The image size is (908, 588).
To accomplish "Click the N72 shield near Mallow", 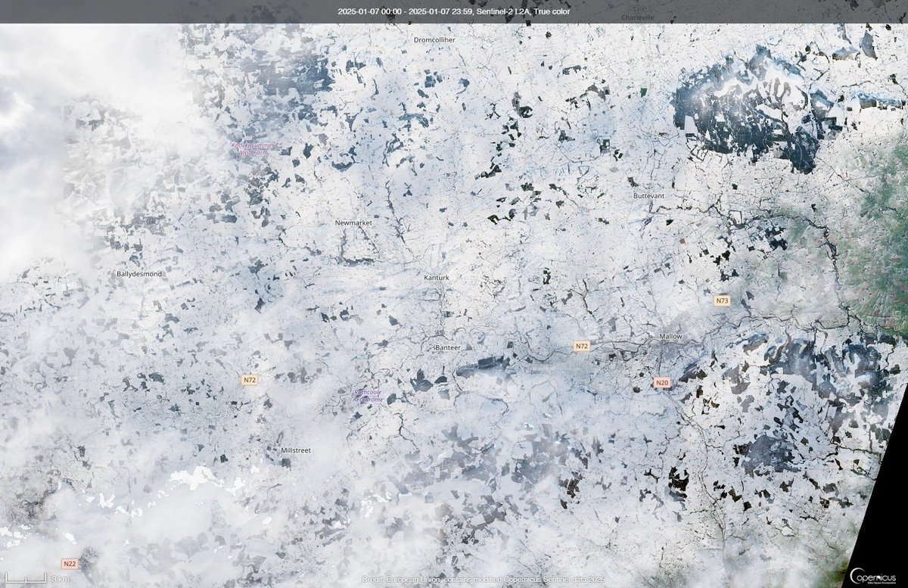I will (x=581, y=346).
